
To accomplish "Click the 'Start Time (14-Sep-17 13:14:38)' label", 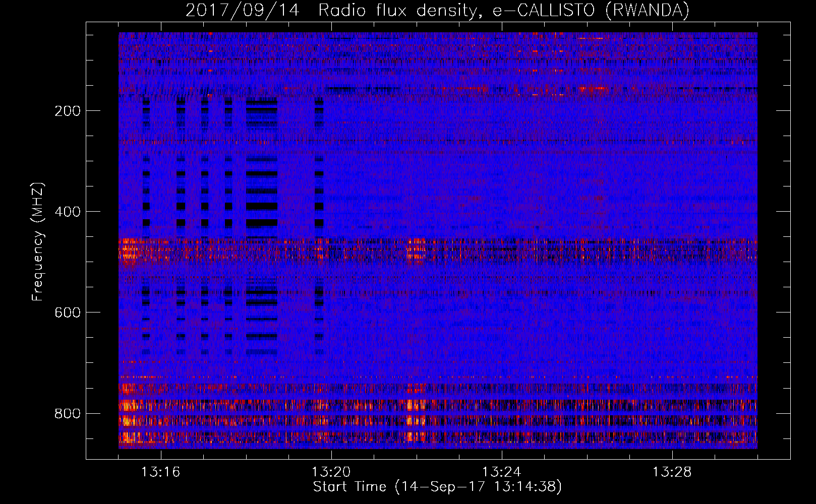I will point(437,487).
